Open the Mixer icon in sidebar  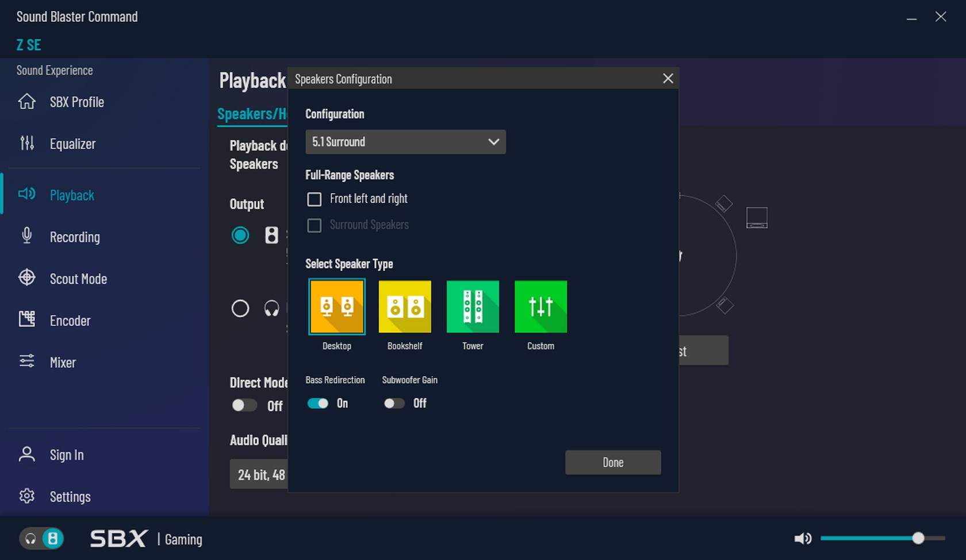click(x=26, y=361)
